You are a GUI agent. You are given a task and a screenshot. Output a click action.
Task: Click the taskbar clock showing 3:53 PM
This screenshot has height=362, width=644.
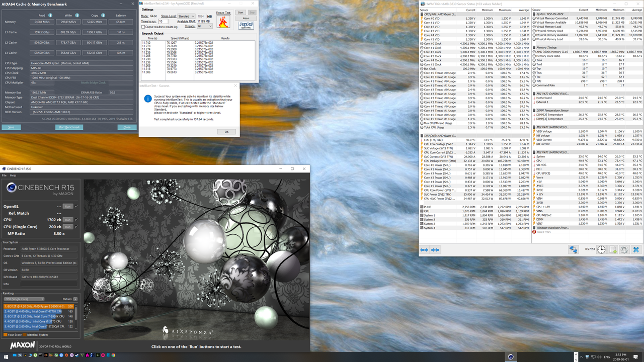tap(621, 357)
